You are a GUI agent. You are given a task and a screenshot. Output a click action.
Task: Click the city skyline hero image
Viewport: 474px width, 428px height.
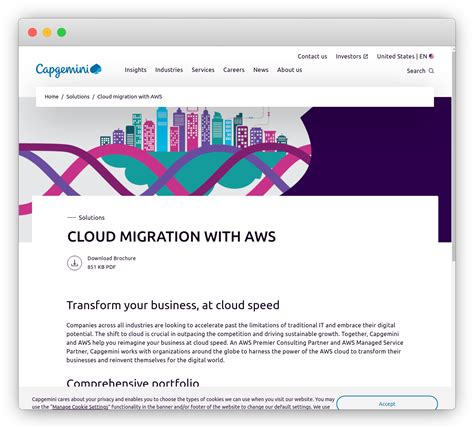pos(193,128)
